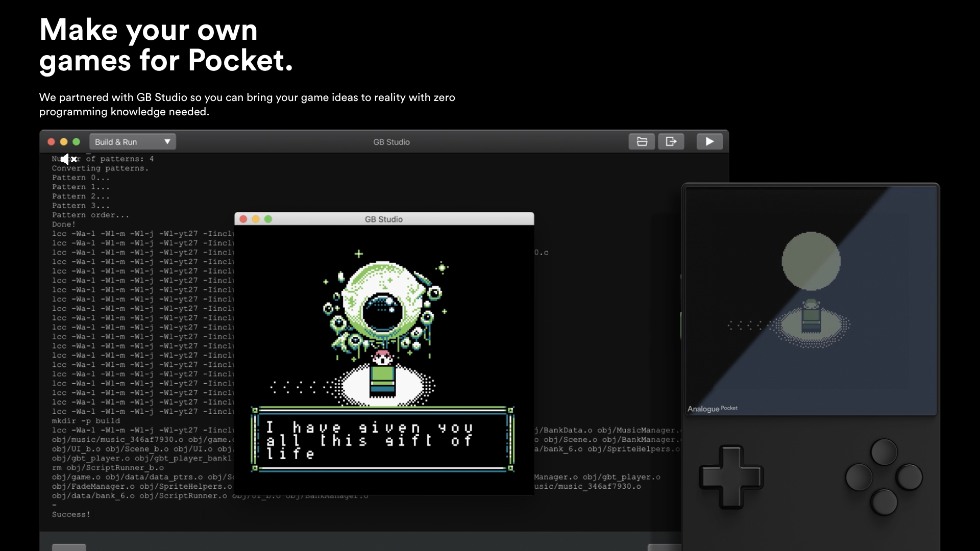Click the Play button in GB Studio toolbar

tap(709, 142)
